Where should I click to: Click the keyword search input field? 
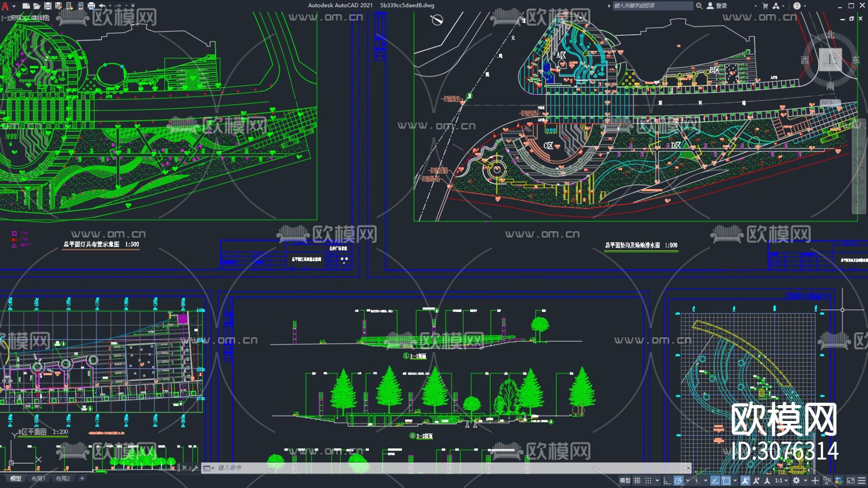point(653,6)
